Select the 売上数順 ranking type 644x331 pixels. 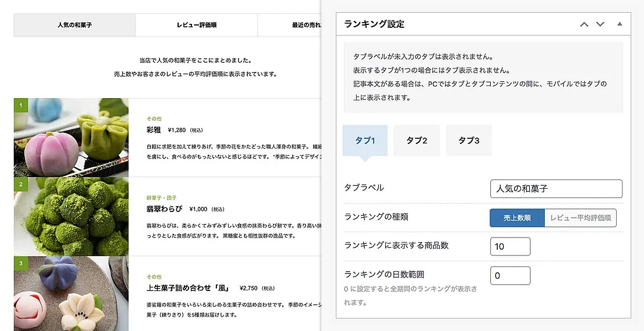click(517, 218)
